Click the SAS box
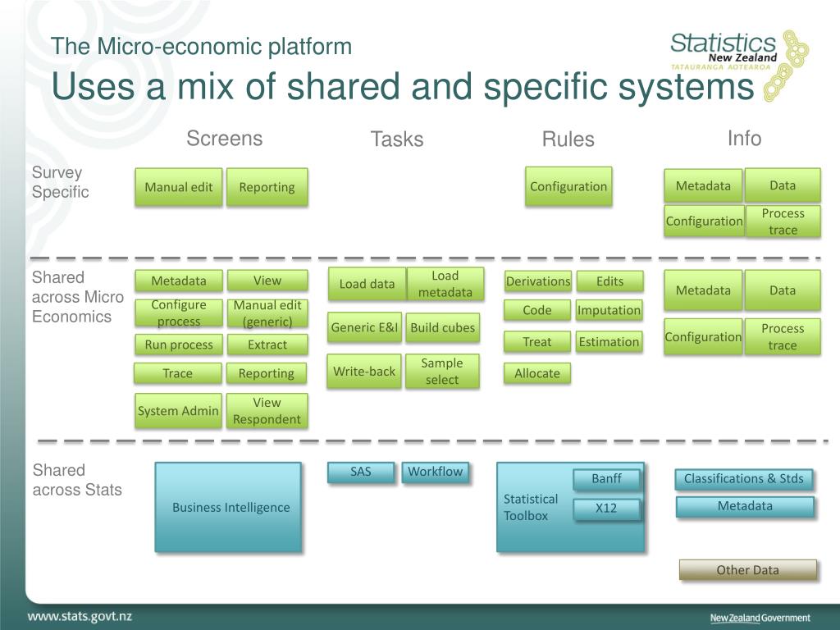The image size is (840, 630). click(x=361, y=472)
